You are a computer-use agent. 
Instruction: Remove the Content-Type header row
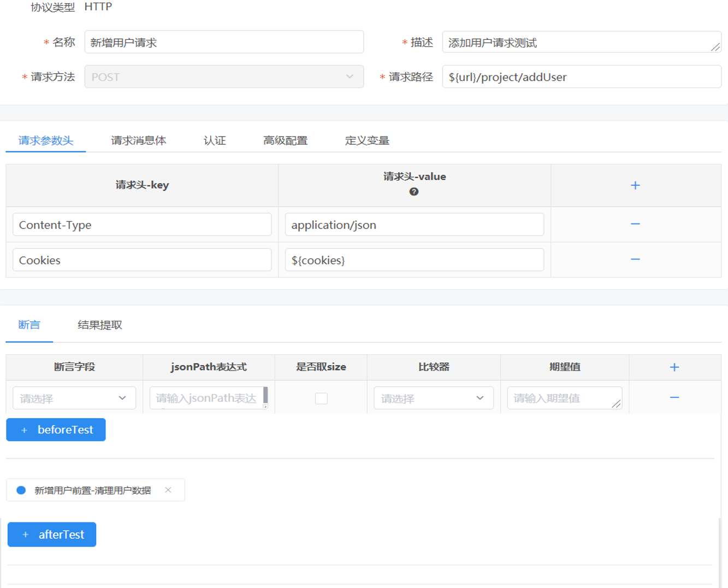point(635,224)
